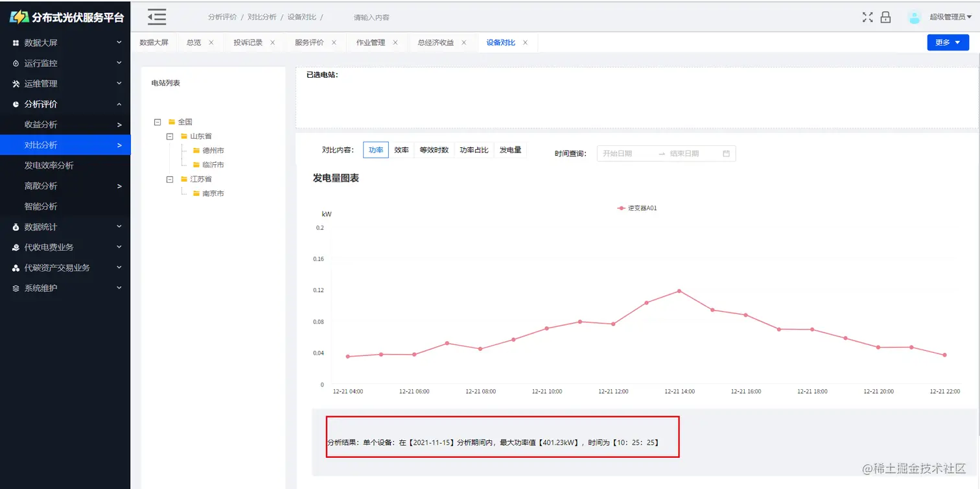The width and height of the screenshot is (980, 489).
Task: Collapse the sidebar with the hamburger icon
Action: pyautogui.click(x=156, y=18)
